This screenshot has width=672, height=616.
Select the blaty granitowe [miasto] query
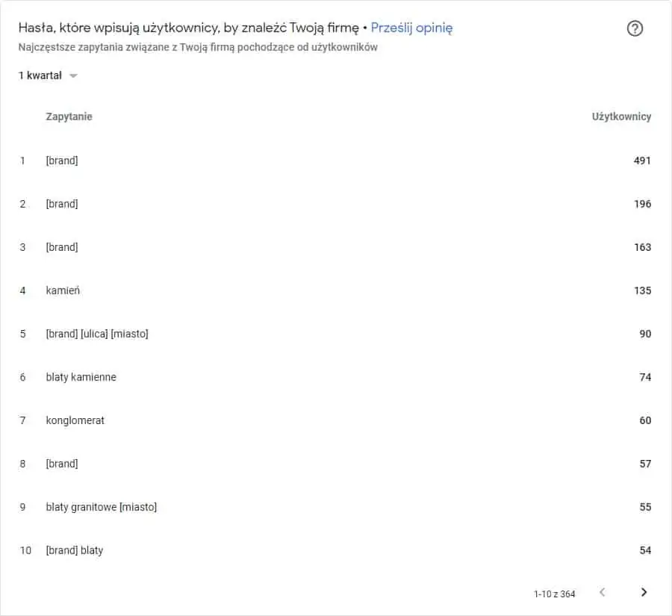[x=101, y=507]
